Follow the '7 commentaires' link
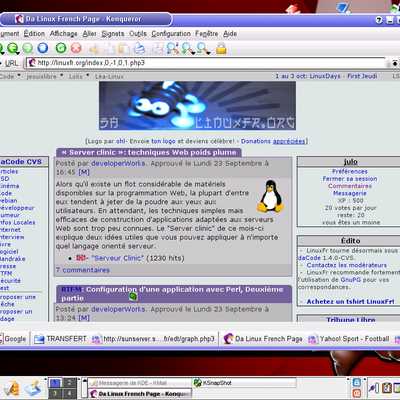This screenshot has height=400, width=400. coord(83,270)
